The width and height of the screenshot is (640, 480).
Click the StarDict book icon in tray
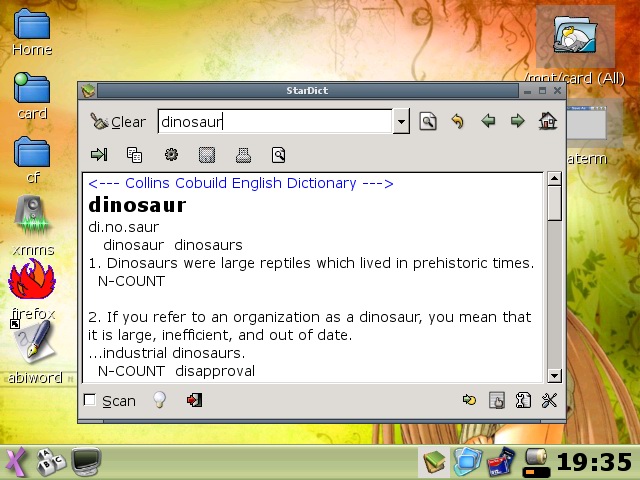coord(434,461)
